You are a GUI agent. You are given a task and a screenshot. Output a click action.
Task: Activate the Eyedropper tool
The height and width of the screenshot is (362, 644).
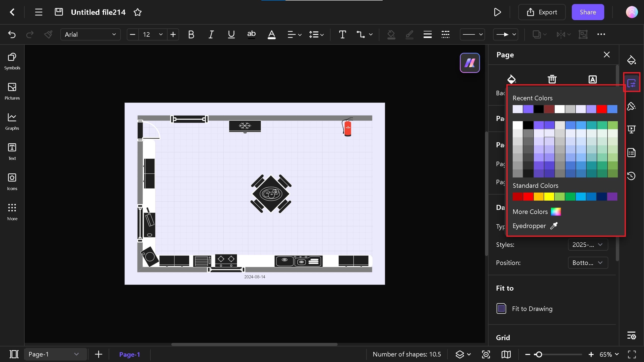535,226
